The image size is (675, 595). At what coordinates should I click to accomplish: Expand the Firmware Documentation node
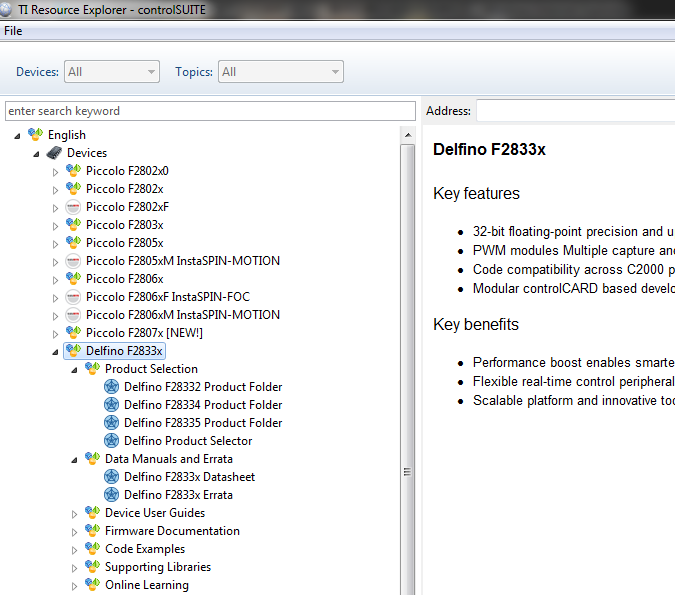point(74,532)
